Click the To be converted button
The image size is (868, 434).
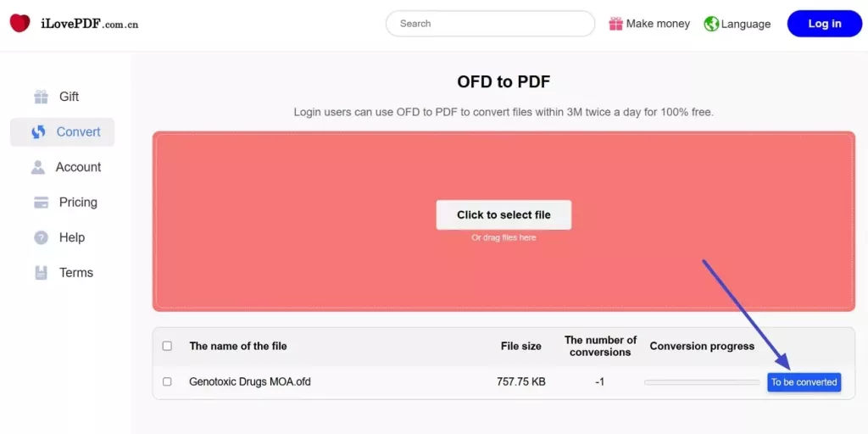[804, 382]
